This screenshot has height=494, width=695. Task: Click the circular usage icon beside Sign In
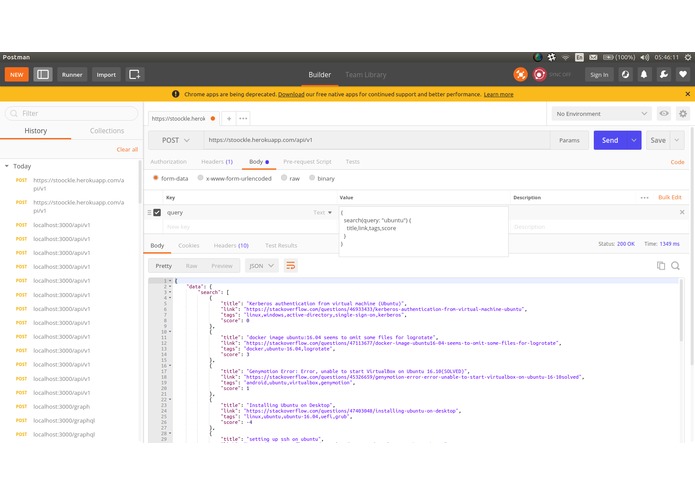[x=625, y=74]
